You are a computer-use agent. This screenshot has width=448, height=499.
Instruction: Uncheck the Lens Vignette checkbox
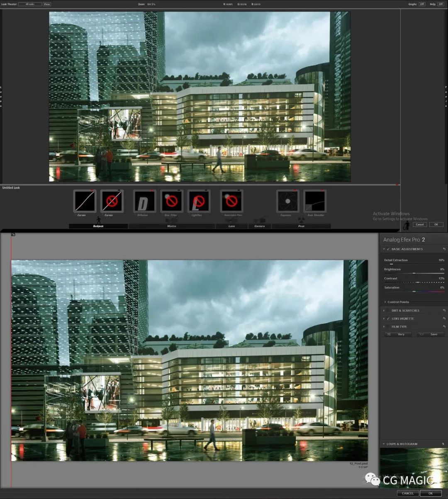point(388,319)
